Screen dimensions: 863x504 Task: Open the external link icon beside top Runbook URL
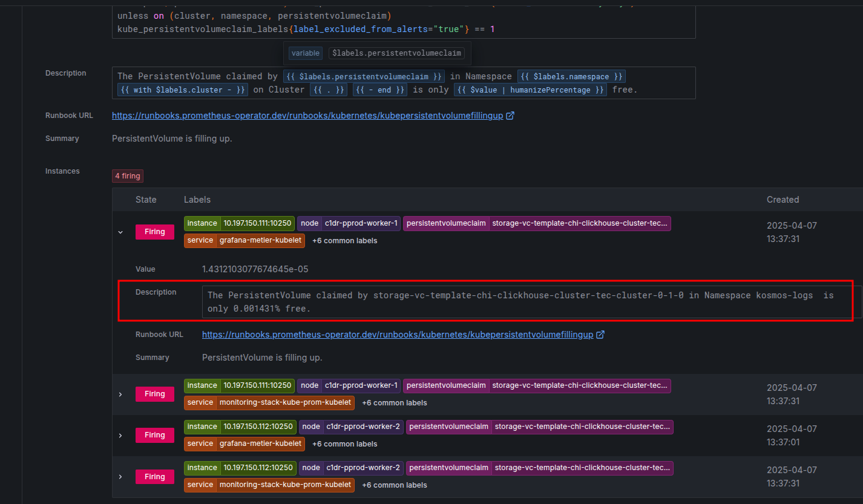[510, 116]
